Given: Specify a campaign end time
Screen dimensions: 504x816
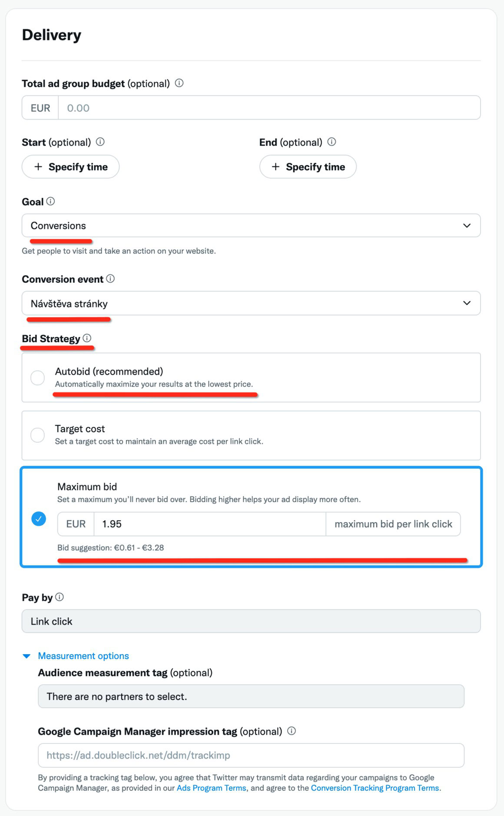Looking at the screenshot, I should (x=308, y=167).
